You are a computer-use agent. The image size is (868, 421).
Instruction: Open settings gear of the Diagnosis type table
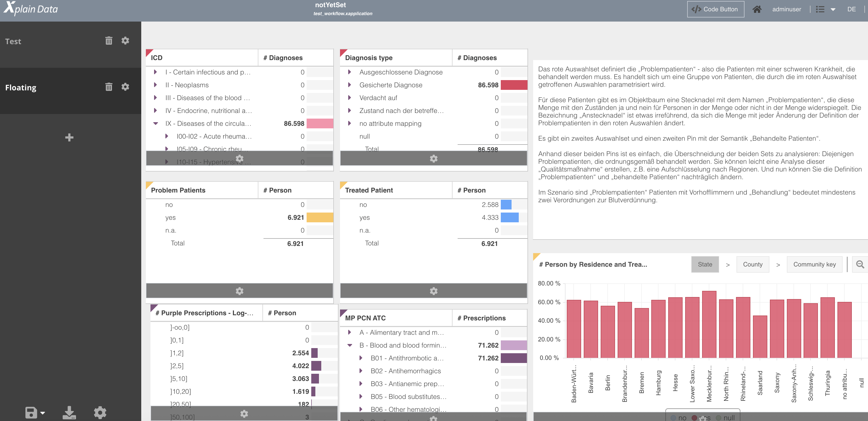[434, 158]
